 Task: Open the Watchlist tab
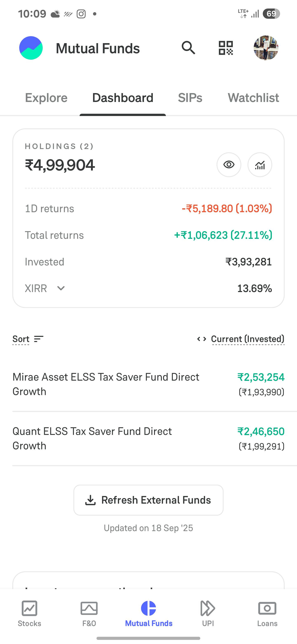point(253,97)
